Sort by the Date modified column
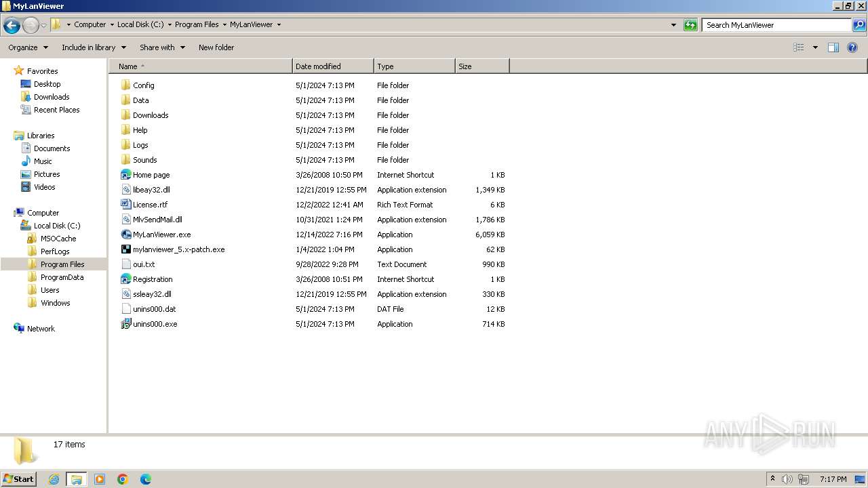Image resolution: width=868 pixels, height=488 pixels. [333, 66]
